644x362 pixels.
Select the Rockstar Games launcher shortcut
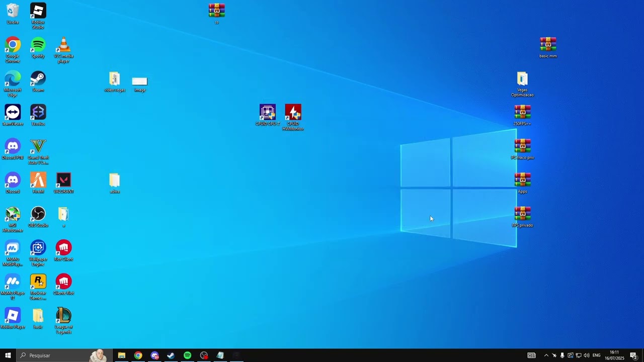coord(38,287)
